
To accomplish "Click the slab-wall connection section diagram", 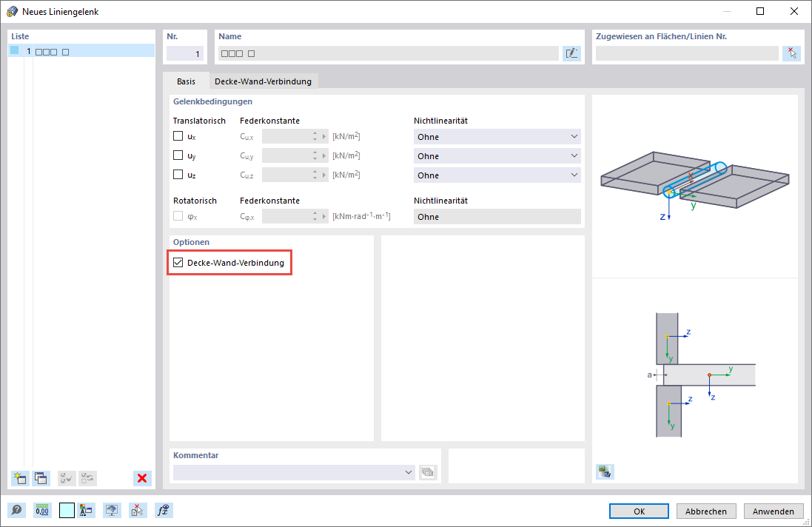I will coord(700,375).
